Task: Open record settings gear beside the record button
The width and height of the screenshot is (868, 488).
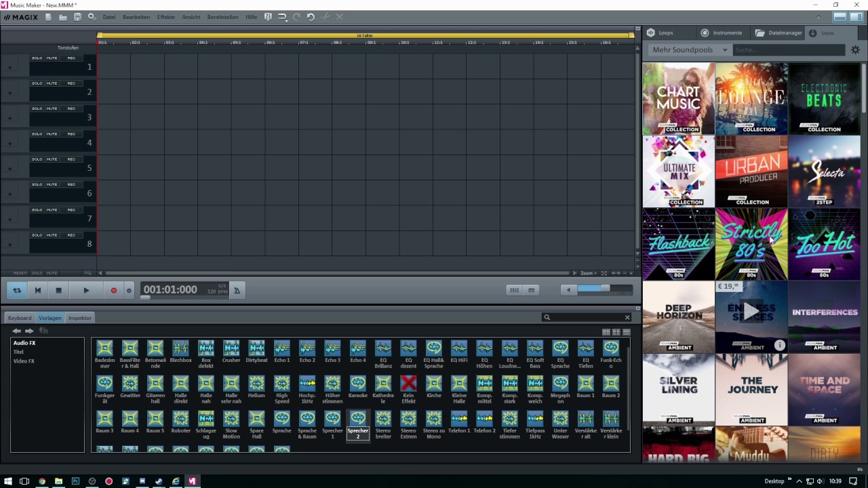Action: pos(129,291)
